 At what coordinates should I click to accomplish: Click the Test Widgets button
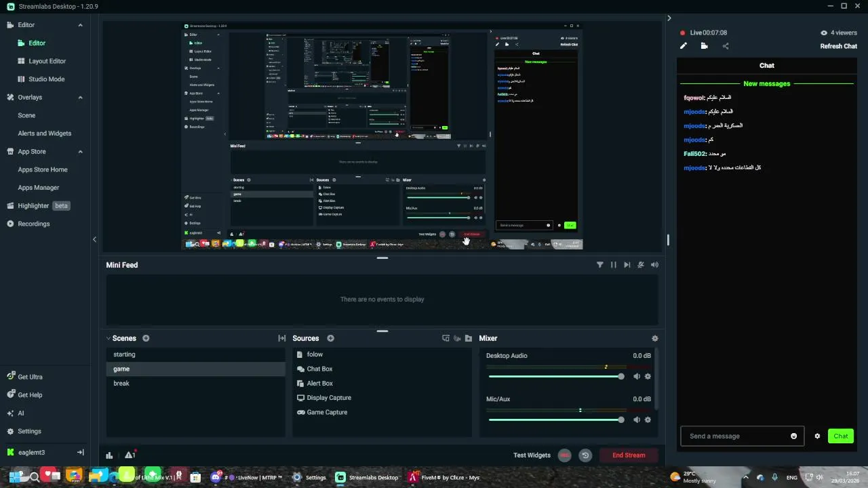coord(532,455)
